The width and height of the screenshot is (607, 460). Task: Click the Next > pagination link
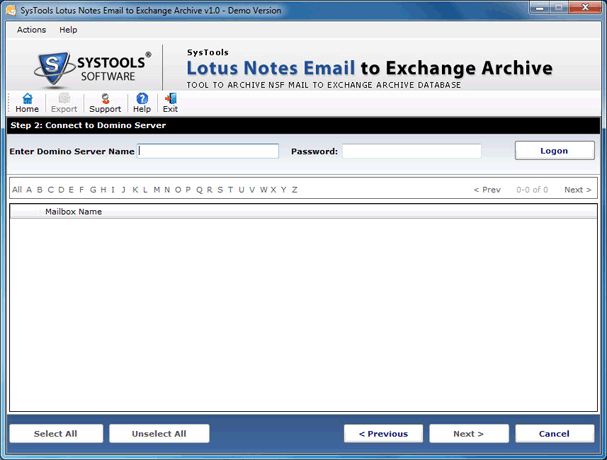tap(578, 190)
